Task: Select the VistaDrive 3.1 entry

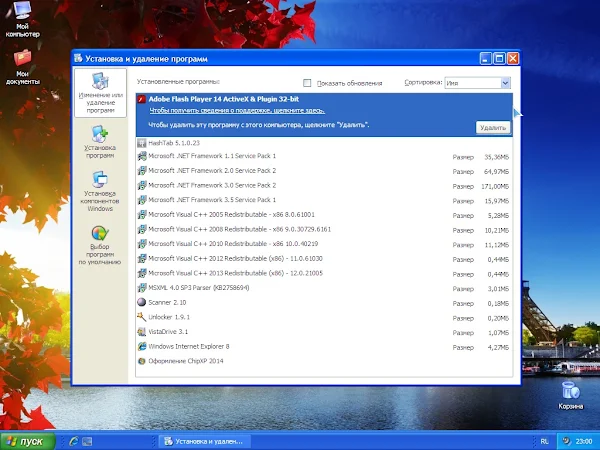Action: [324, 332]
